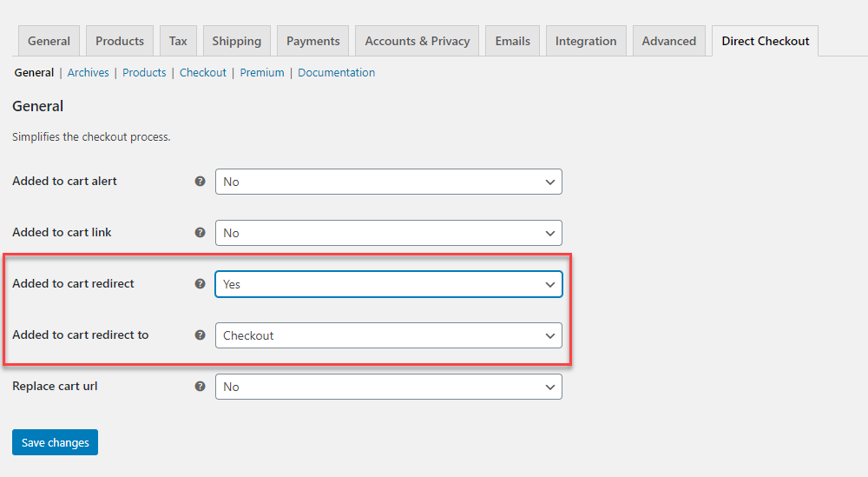This screenshot has height=477, width=868.
Task: Click help icon for Added to cart link
Action: click(x=200, y=233)
